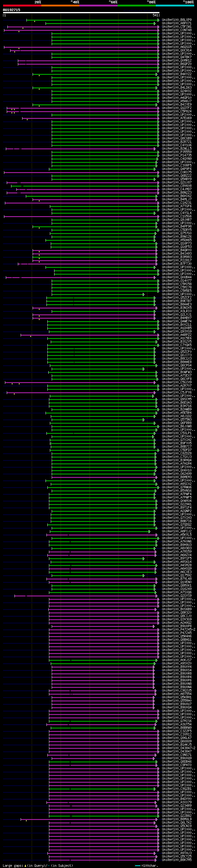This screenshot has width=197, height=868.
Task: Click hit label UniRef100_B2WLL5
Action: coord(177,149)
